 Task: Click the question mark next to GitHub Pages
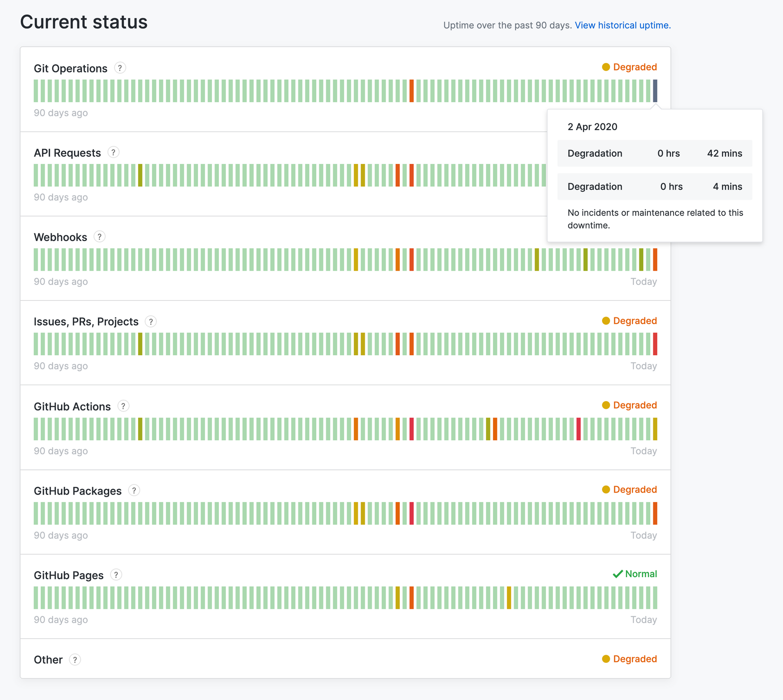(116, 575)
